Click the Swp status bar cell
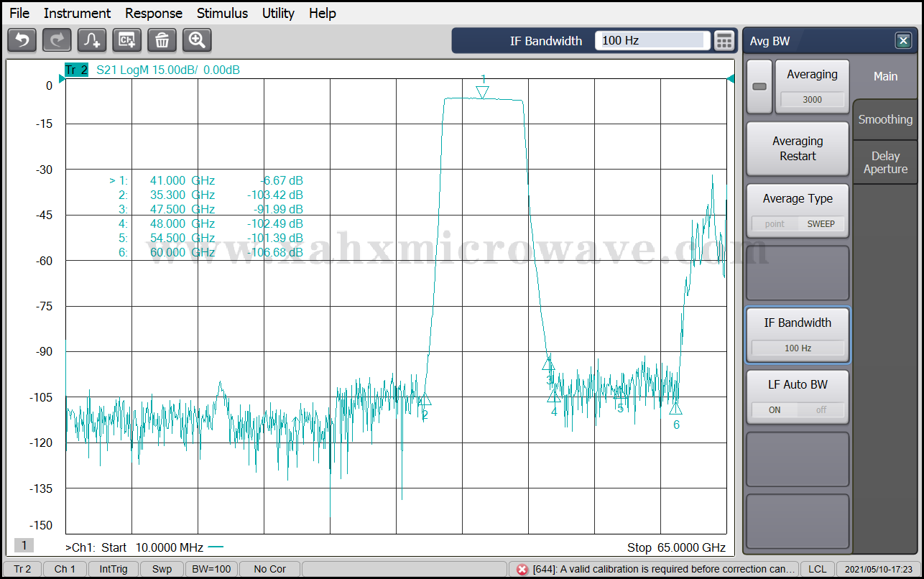924x579 pixels. coord(162,569)
